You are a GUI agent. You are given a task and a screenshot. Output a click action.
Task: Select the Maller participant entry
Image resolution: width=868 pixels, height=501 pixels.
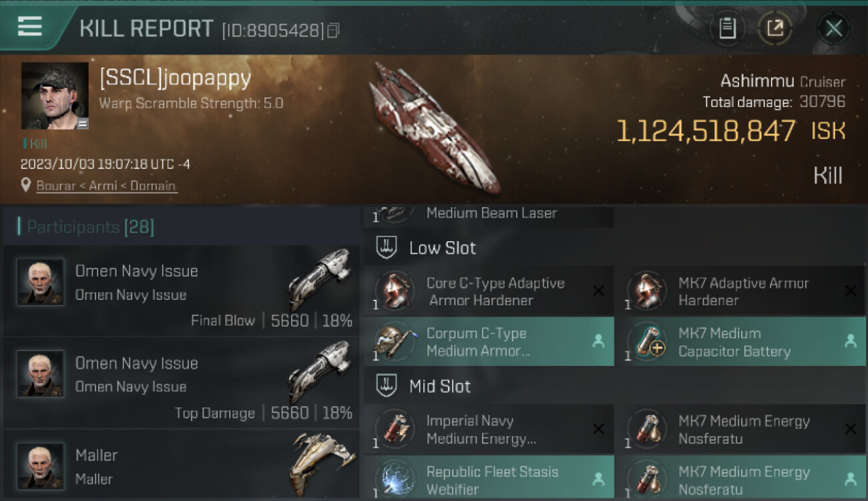pyautogui.click(x=181, y=465)
